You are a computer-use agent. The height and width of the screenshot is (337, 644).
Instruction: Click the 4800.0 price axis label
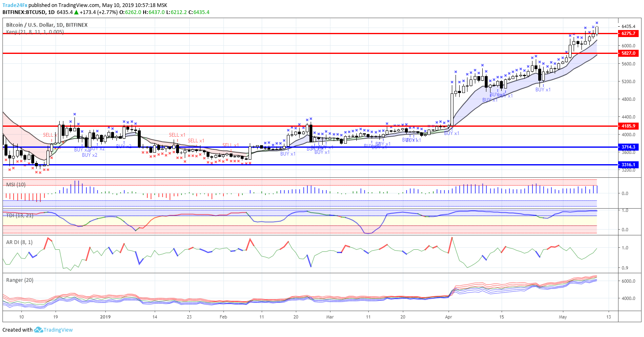628,99
